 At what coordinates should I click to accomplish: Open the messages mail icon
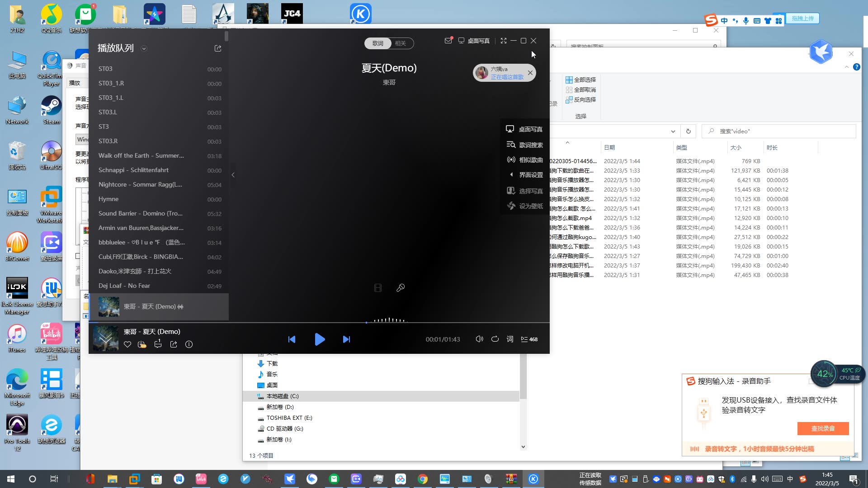coord(448,41)
